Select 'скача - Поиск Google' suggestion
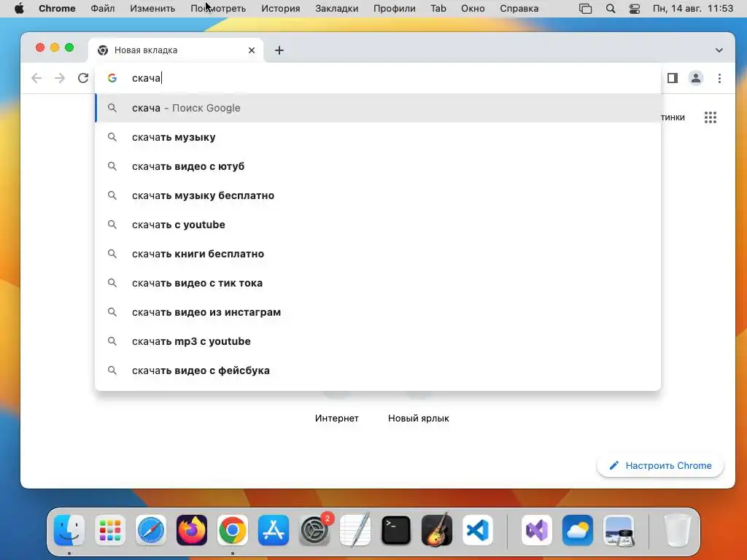747x560 pixels. coord(378,108)
